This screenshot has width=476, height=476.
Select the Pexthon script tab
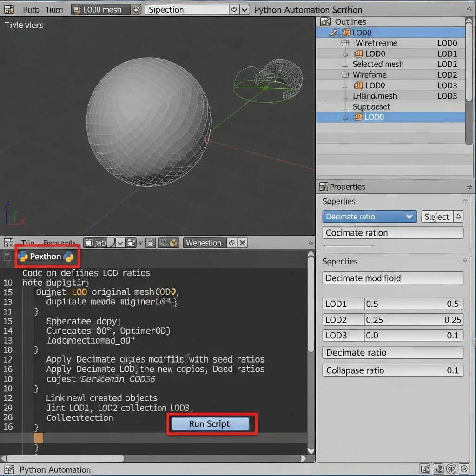coord(46,257)
